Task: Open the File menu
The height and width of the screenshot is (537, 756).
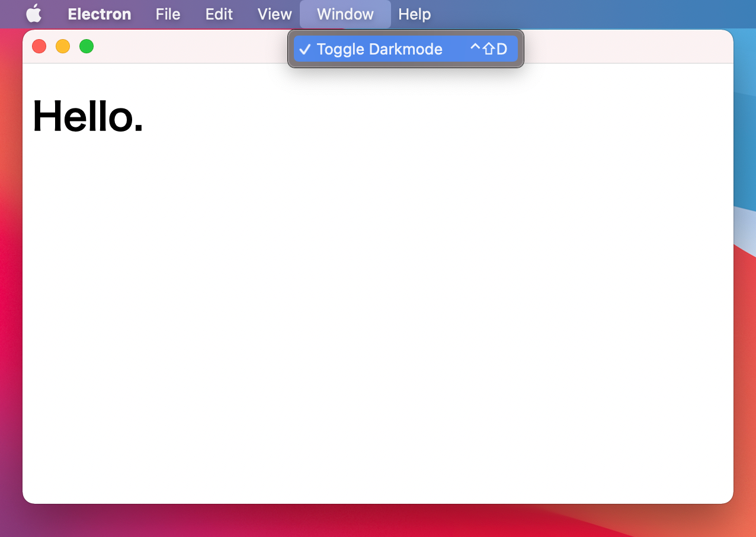Action: (168, 14)
